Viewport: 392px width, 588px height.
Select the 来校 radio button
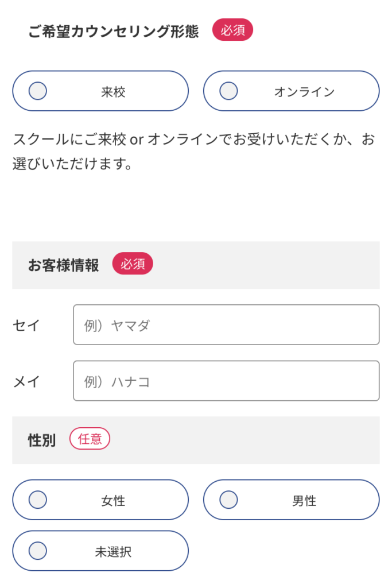pyautogui.click(x=37, y=91)
